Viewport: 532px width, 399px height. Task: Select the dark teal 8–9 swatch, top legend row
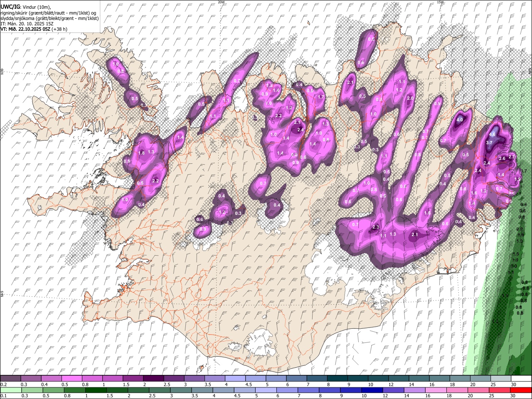pos(337,378)
